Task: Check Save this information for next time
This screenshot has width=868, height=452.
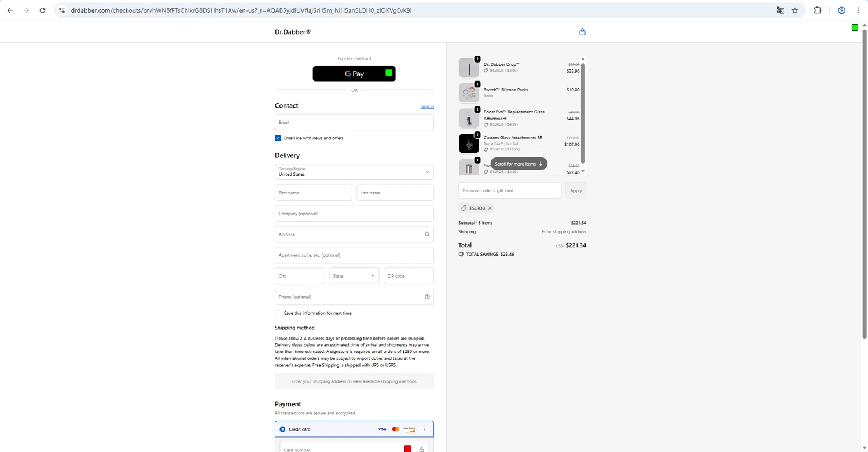Action: (278, 313)
